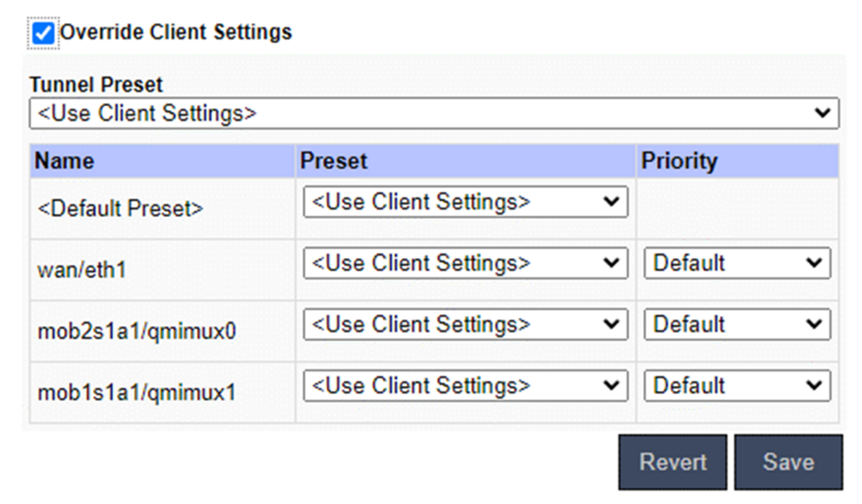Viewport: 862px width, 504px height.
Task: Click the Name column header
Action: (x=65, y=162)
